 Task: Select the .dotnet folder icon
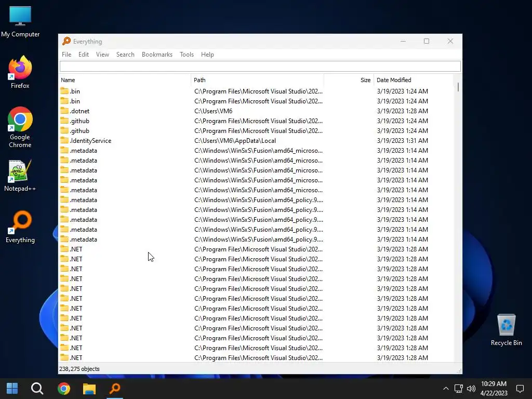click(64, 111)
